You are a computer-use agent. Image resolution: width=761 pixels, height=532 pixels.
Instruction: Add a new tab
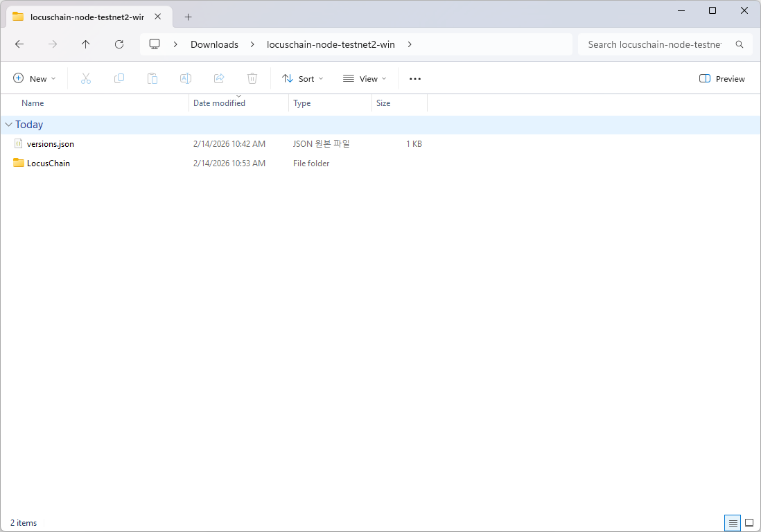[188, 17]
